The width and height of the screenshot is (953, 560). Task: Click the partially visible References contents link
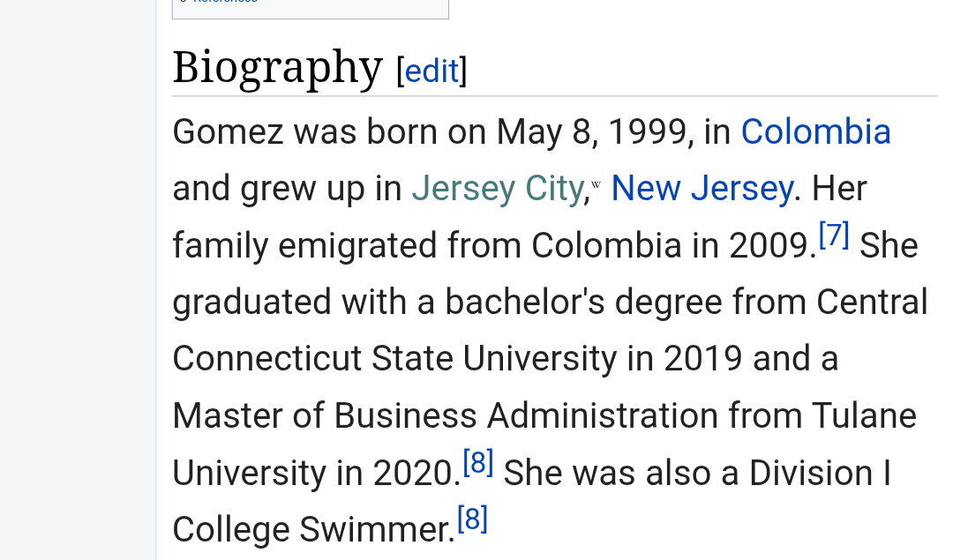pos(225,2)
